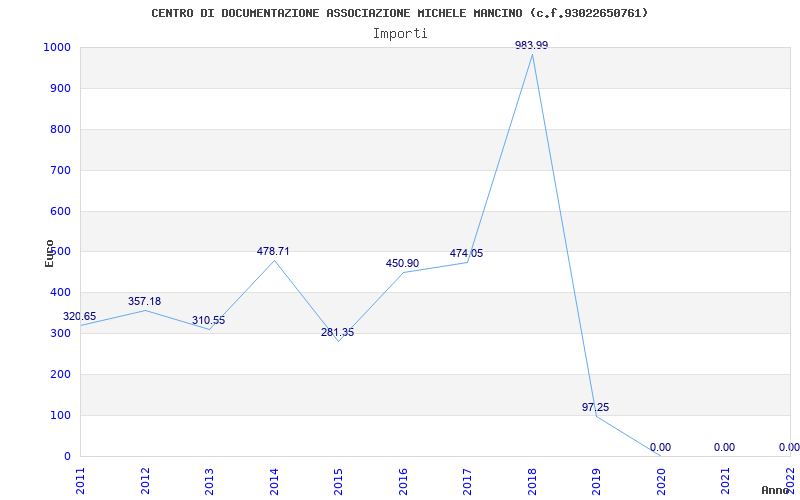Click the x-axis year 2014
This screenshot has height=500, width=800.
274,481
